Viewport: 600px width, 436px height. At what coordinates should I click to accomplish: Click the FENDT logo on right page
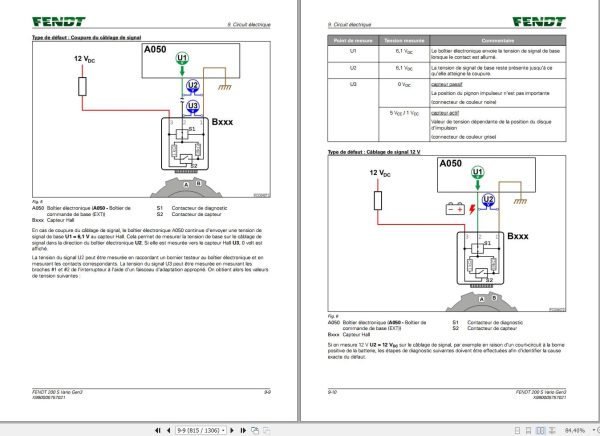[539, 21]
